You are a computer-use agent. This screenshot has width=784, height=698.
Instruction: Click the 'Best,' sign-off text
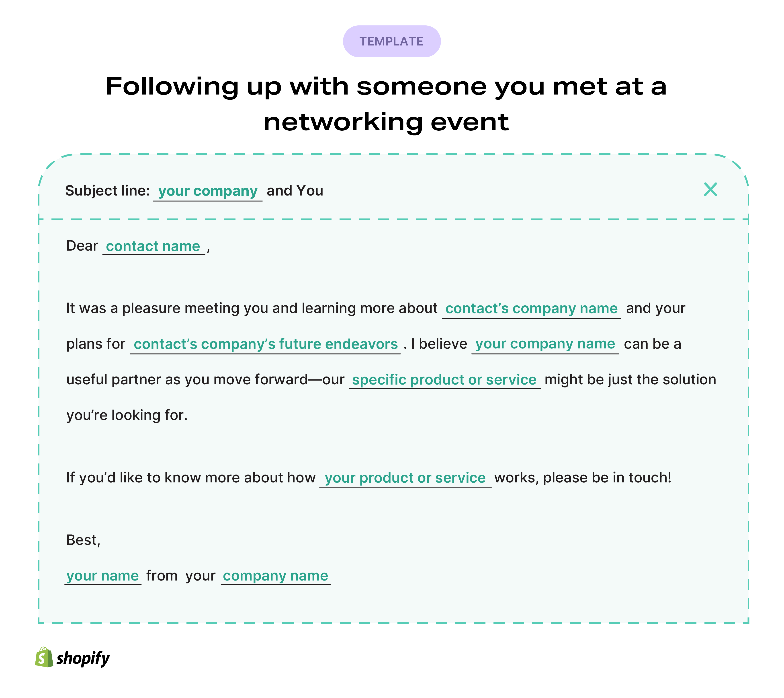pos(83,540)
